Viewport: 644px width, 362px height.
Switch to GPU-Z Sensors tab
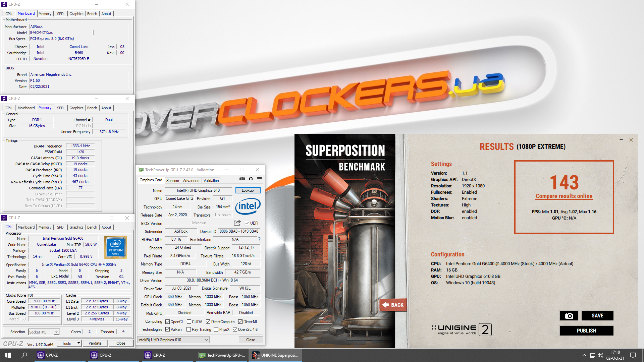pyautogui.click(x=172, y=180)
